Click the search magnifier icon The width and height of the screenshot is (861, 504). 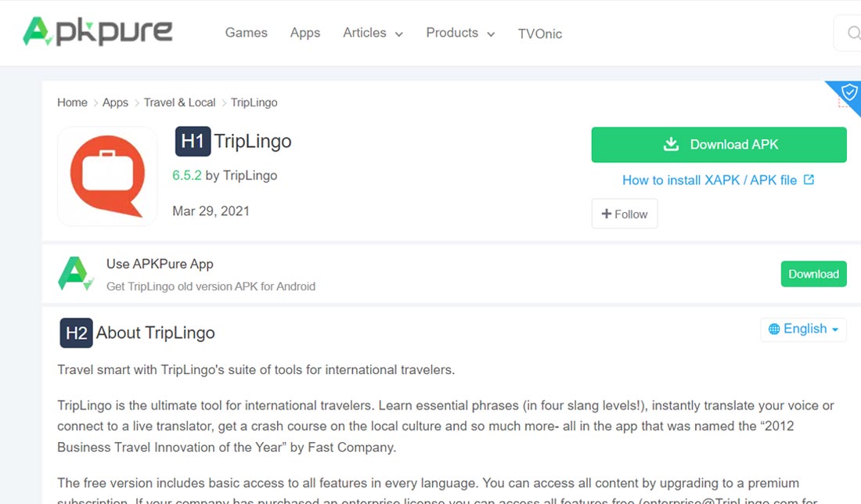click(x=853, y=33)
